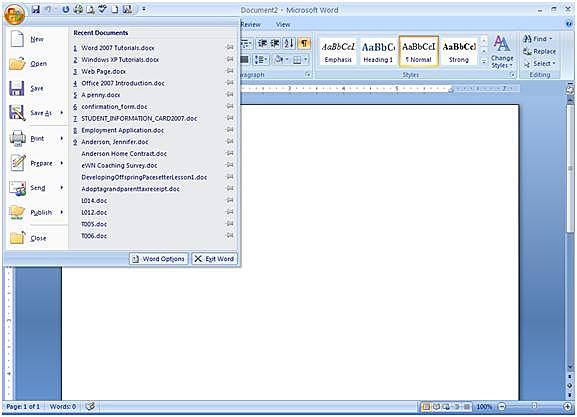This screenshot has height=417, width=577.
Task: Expand the Styles gallery More arrow
Action: click(484, 61)
